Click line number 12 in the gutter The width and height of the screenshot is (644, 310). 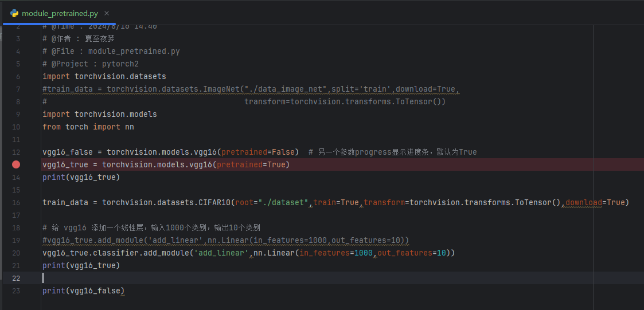tap(16, 152)
